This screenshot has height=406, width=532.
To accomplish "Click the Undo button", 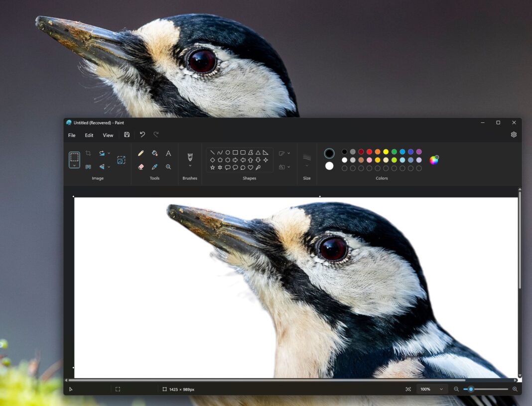I will [143, 134].
